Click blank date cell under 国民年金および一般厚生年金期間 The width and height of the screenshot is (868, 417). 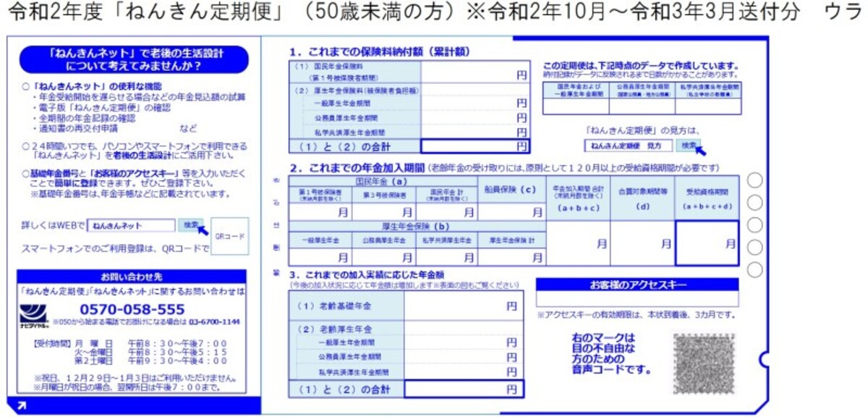[577, 106]
